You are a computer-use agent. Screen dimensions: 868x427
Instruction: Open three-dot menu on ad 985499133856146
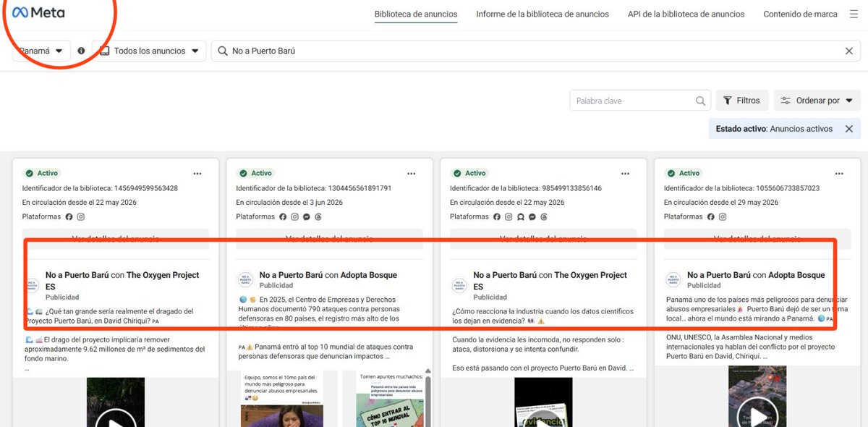(x=626, y=174)
